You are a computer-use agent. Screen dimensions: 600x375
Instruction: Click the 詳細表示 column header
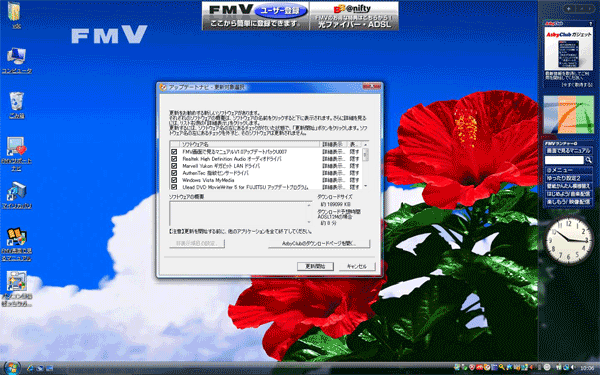333,144
